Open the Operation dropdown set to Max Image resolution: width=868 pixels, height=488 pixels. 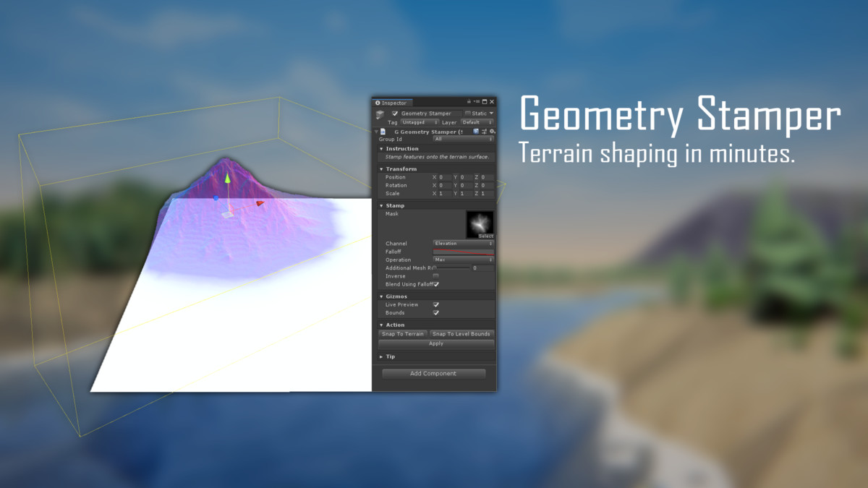463,260
